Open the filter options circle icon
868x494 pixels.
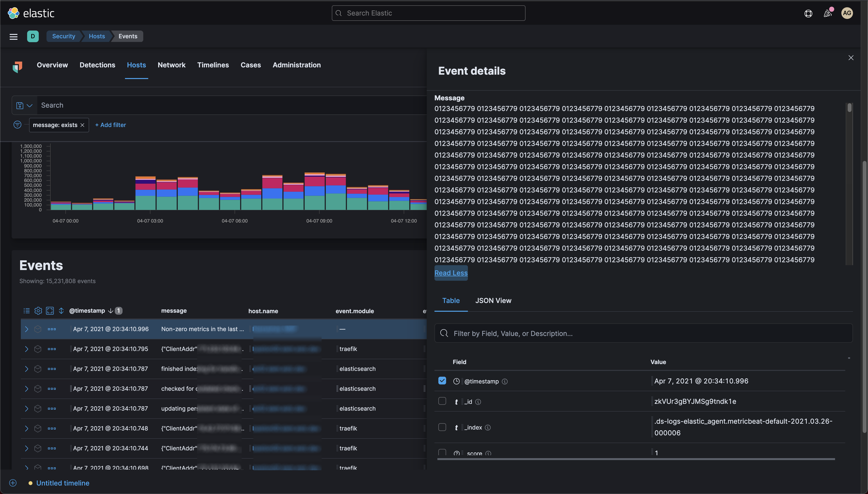[x=17, y=125]
